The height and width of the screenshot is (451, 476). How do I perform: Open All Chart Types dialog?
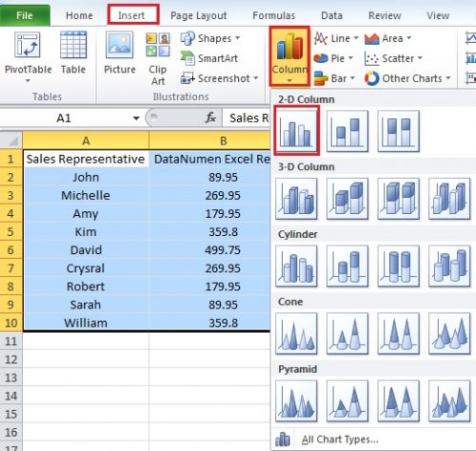(340, 440)
